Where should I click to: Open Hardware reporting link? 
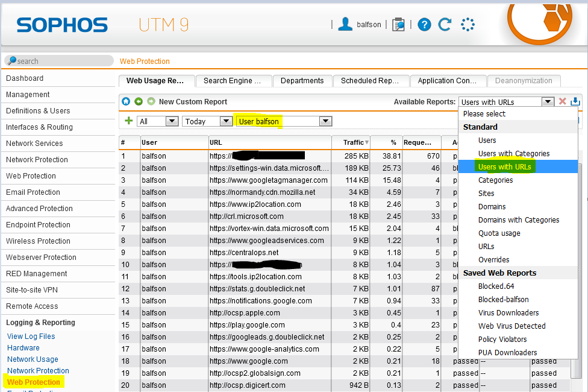[23, 348]
